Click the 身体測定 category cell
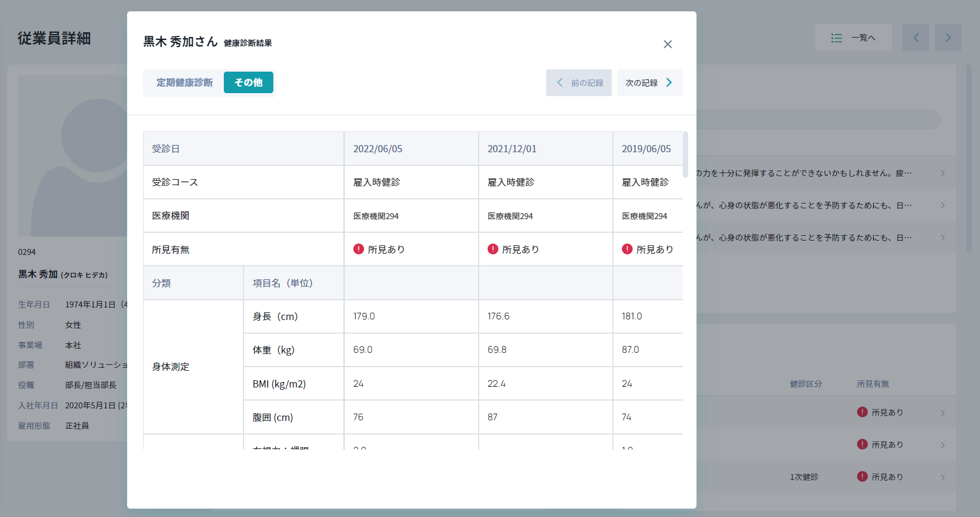Viewport: 980px width, 517px height. [193, 367]
